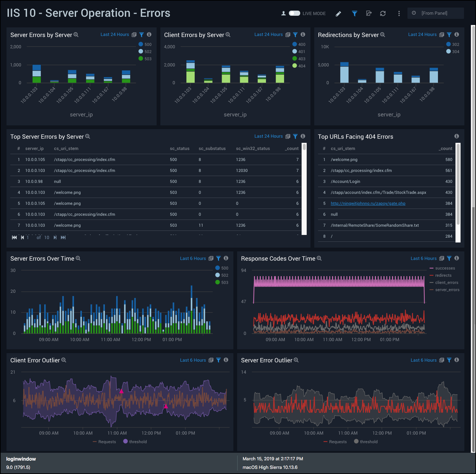Screen dimensions: 476x474
Task: Sort Top Server Errors table by sc_substatus
Action: pos(212,149)
